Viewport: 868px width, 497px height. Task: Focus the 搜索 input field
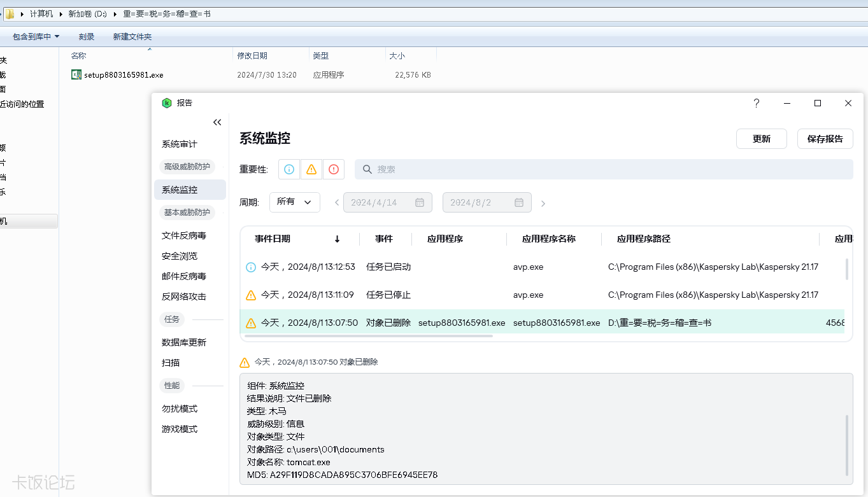pos(604,169)
